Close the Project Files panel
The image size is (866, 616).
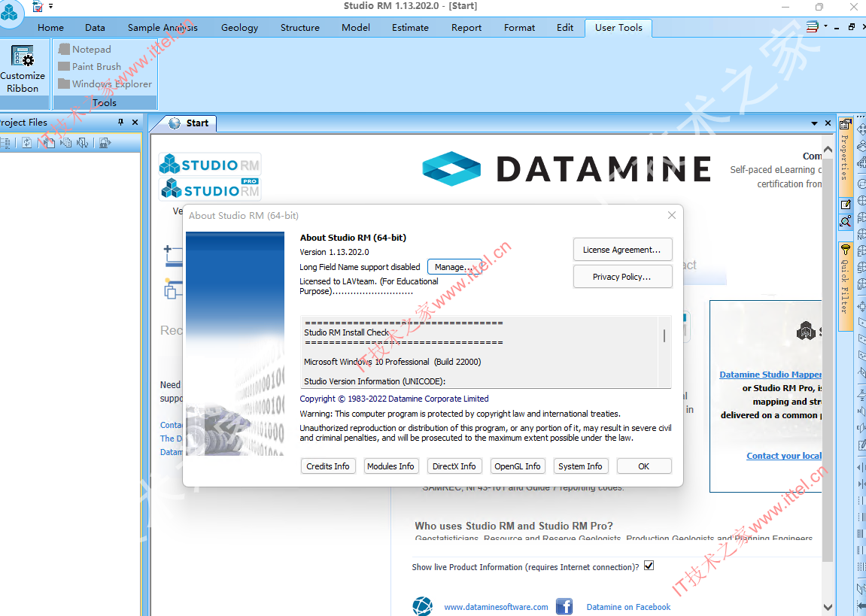tap(135, 122)
